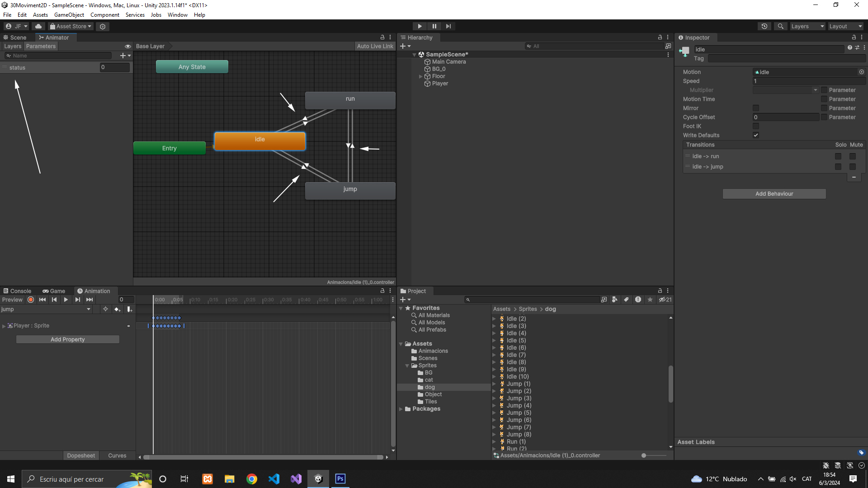
Task: Click Add Property button
Action: pos(68,339)
